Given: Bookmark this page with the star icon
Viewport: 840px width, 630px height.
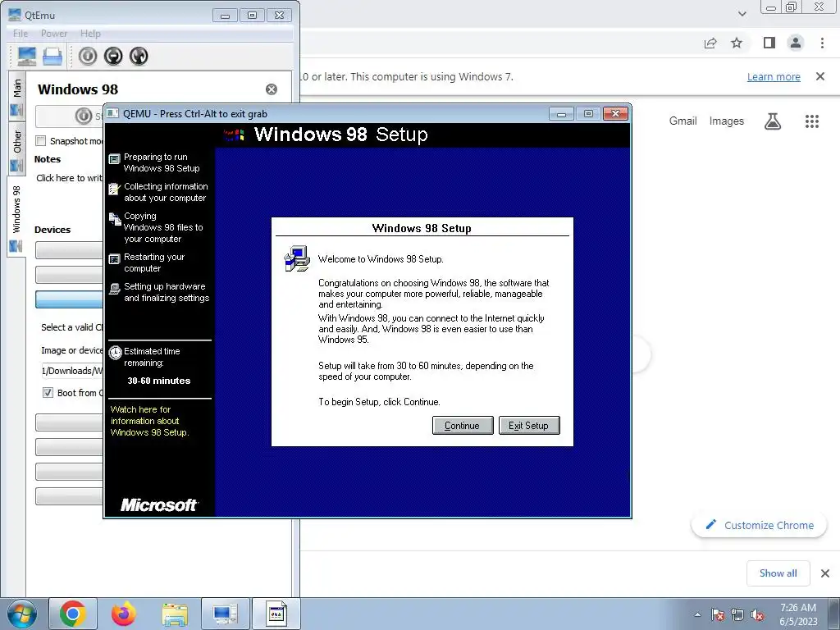Looking at the screenshot, I should [x=737, y=43].
